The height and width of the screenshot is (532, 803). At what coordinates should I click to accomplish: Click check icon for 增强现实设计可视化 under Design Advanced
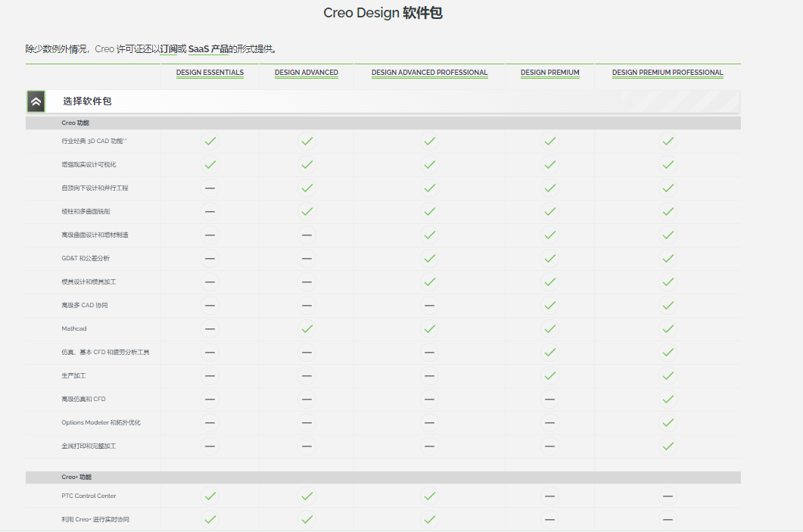[x=307, y=165]
